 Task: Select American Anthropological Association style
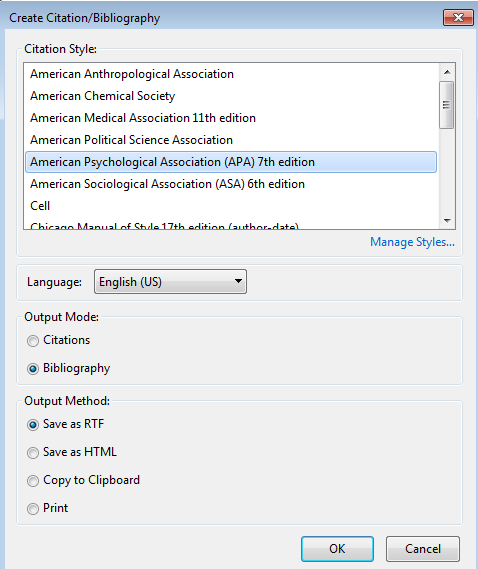[x=231, y=74]
